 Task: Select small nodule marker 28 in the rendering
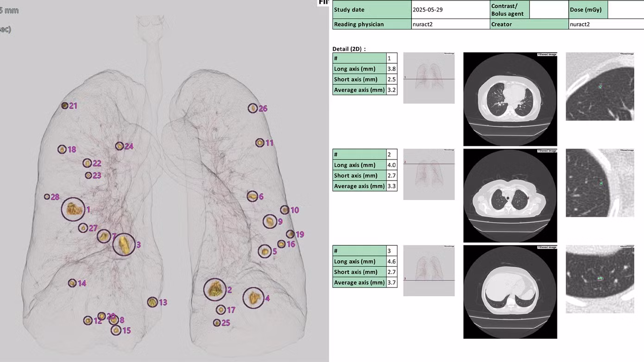coord(47,197)
